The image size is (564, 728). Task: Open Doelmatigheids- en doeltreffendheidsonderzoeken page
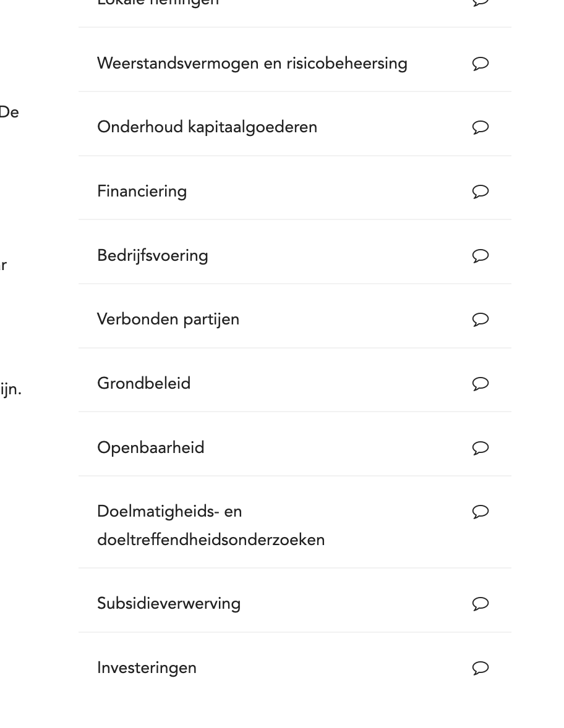(x=210, y=526)
